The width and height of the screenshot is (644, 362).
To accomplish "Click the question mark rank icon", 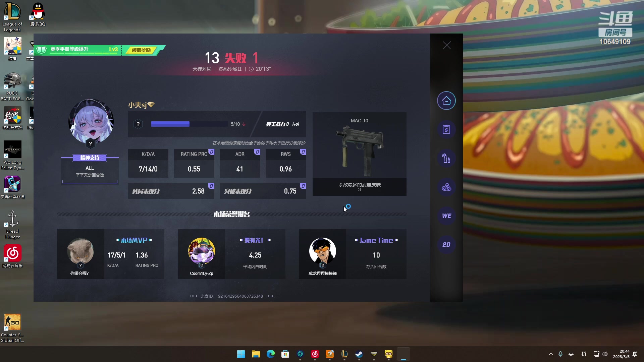I will tap(138, 124).
